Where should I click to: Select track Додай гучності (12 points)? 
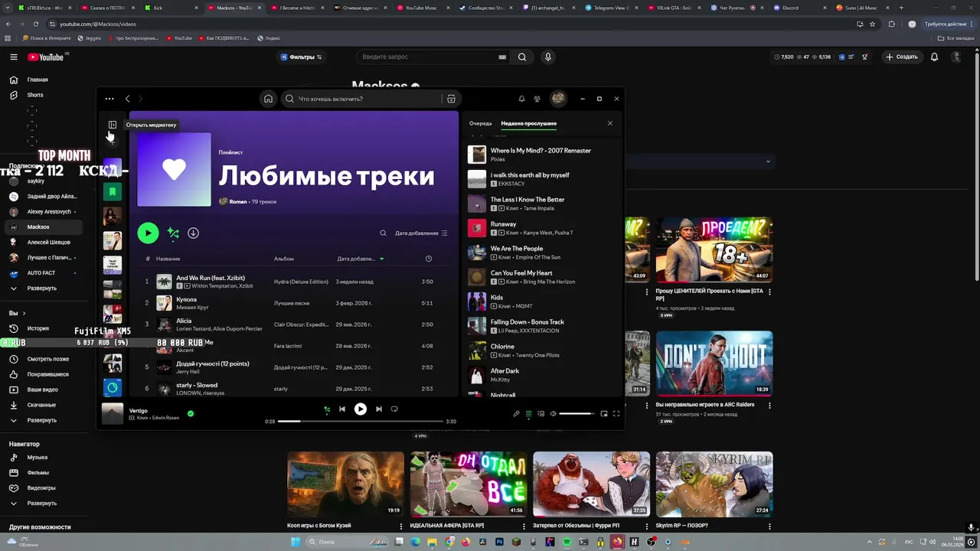tap(213, 364)
